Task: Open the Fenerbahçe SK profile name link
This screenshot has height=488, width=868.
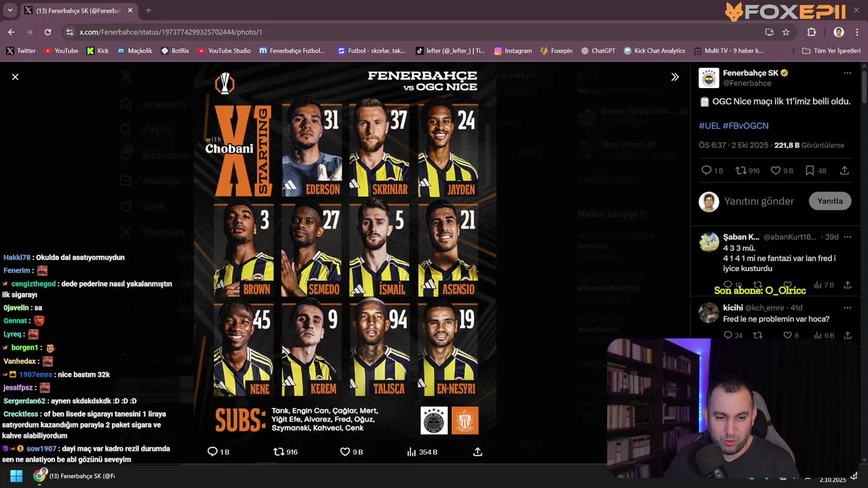Action: 750,73
